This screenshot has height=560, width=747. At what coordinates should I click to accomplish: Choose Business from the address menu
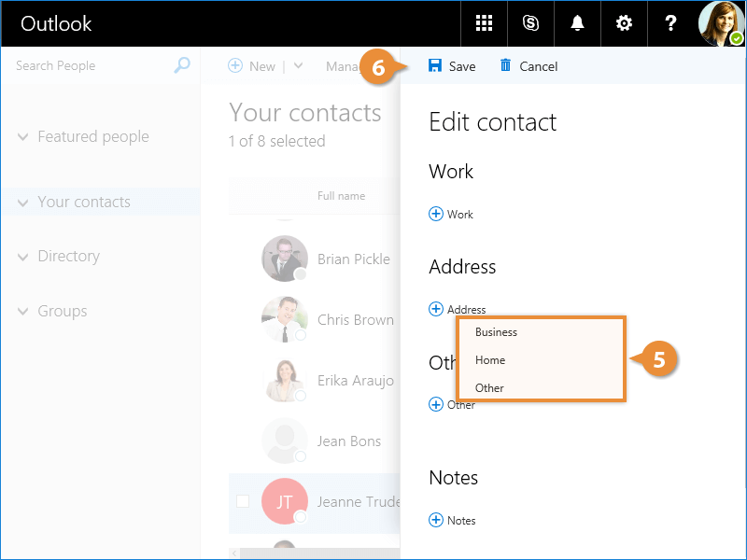[496, 332]
